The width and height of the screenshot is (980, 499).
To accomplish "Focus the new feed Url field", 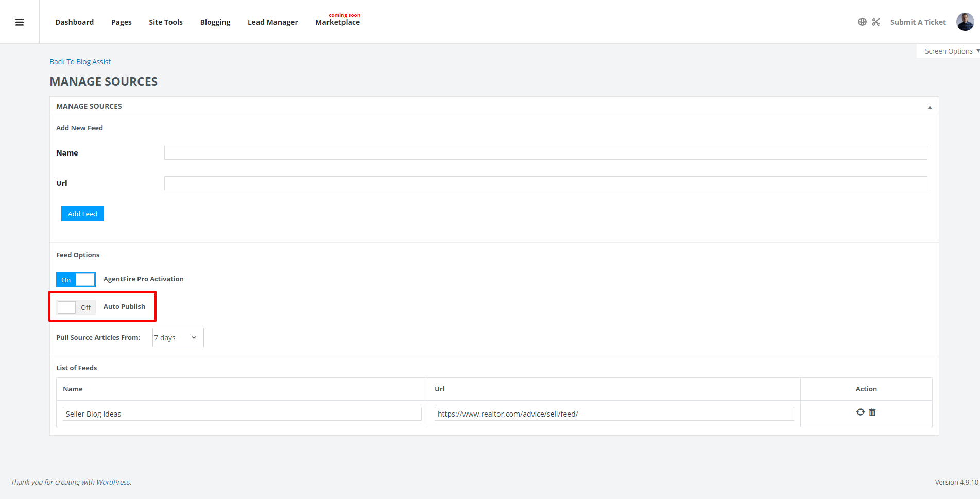I will pos(546,183).
